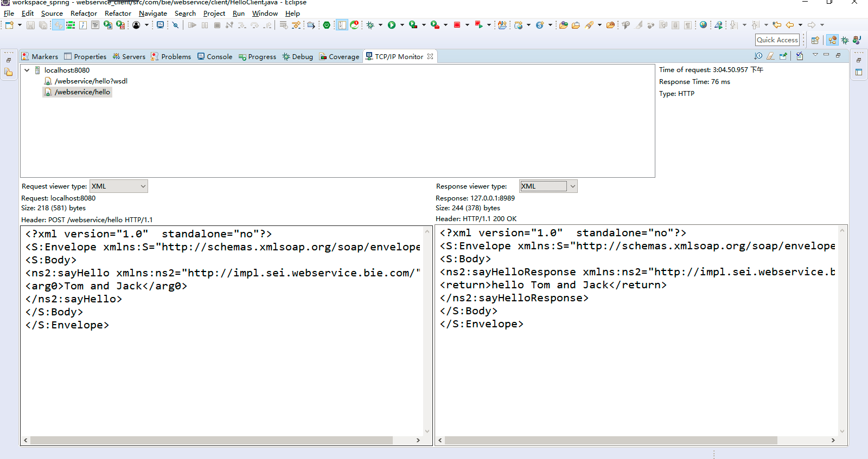Click the request pane horizontal scrollbar
The image size is (868, 459).
tap(212, 440)
